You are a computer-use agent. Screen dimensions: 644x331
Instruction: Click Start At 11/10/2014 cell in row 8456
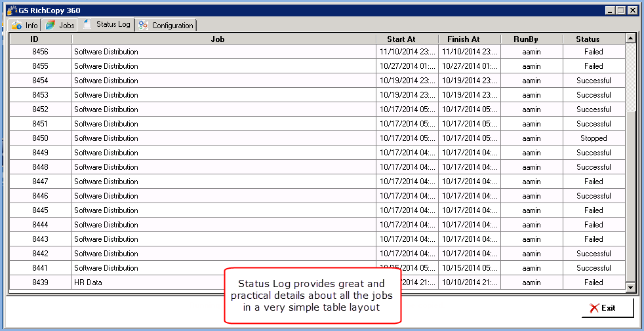click(x=407, y=52)
